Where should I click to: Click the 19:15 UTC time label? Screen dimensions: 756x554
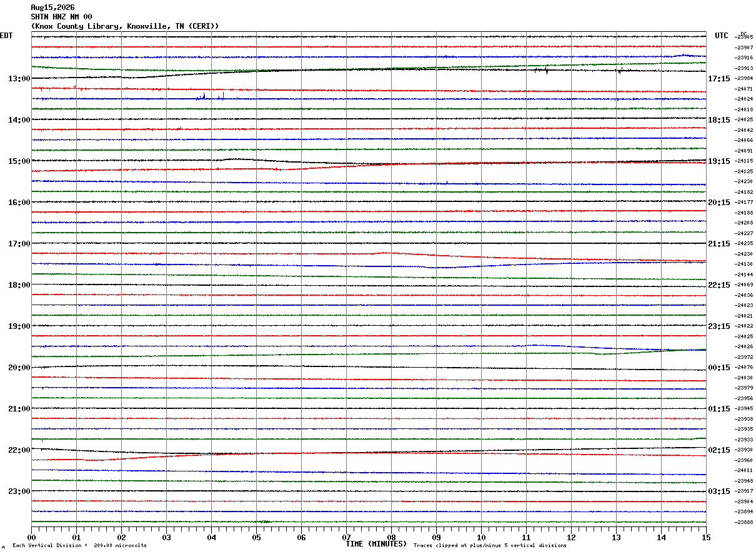(x=719, y=161)
